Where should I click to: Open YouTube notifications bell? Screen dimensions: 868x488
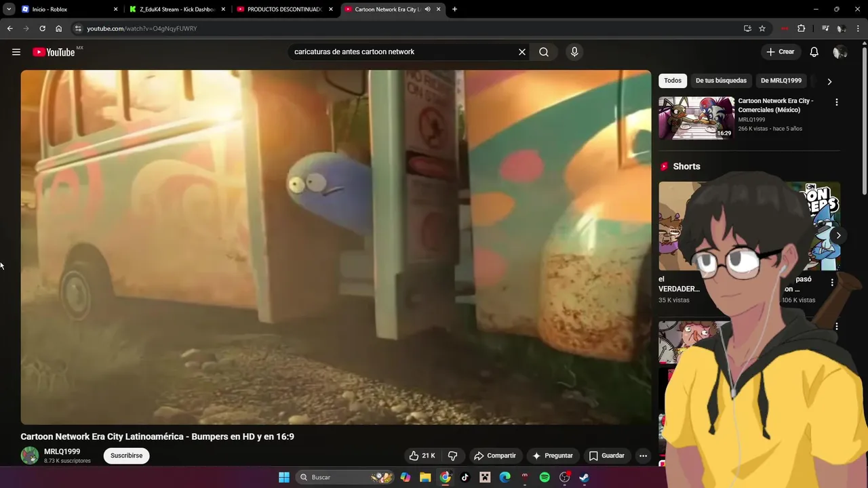(814, 52)
